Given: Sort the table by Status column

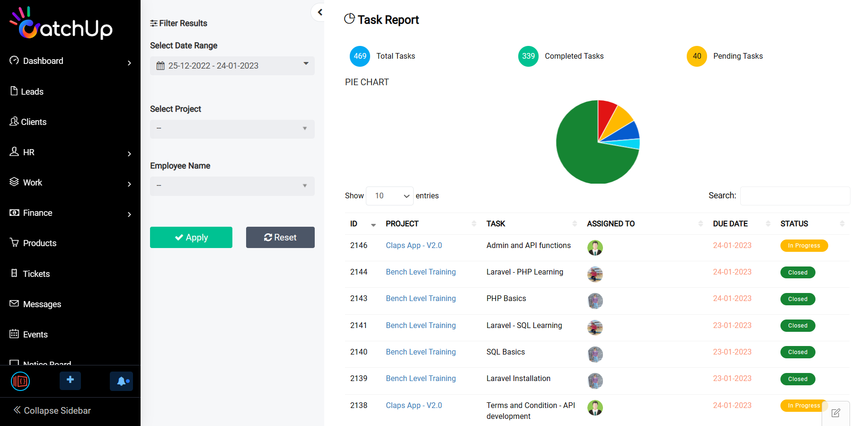Looking at the screenshot, I should click(812, 224).
